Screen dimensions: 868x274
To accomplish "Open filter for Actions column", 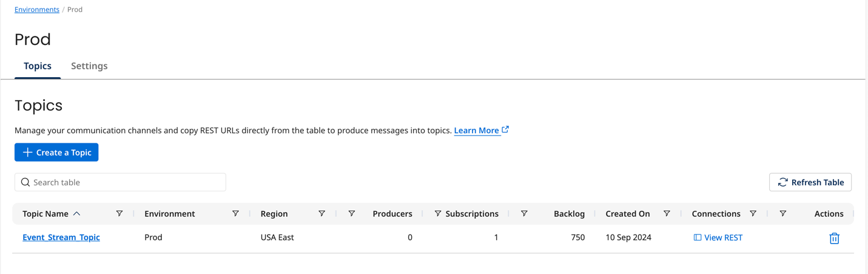I will 783,214.
